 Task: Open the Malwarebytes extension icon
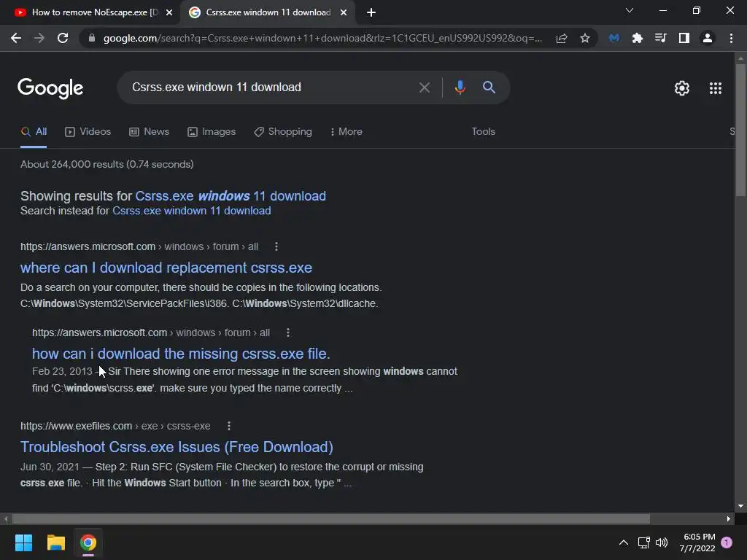coord(614,38)
